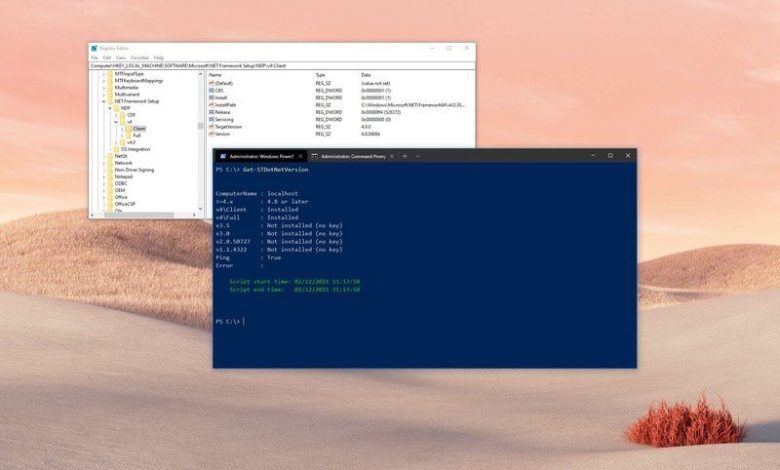This screenshot has height=470, width=780.
Task: Click the registry tree scroll up arrow
Action: tap(200, 74)
